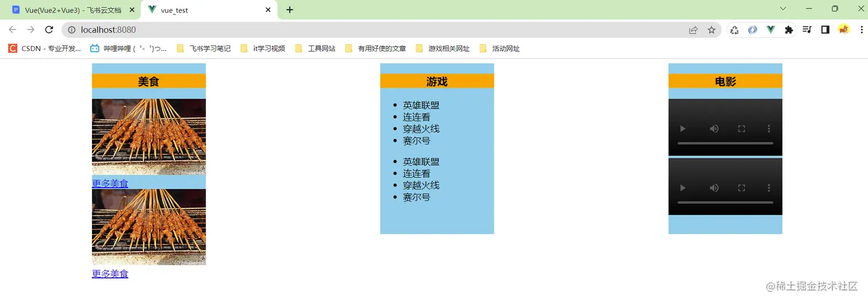Click 赛尔号 in the second game list
Viewport: 868px width, 302px height.
coord(417,197)
